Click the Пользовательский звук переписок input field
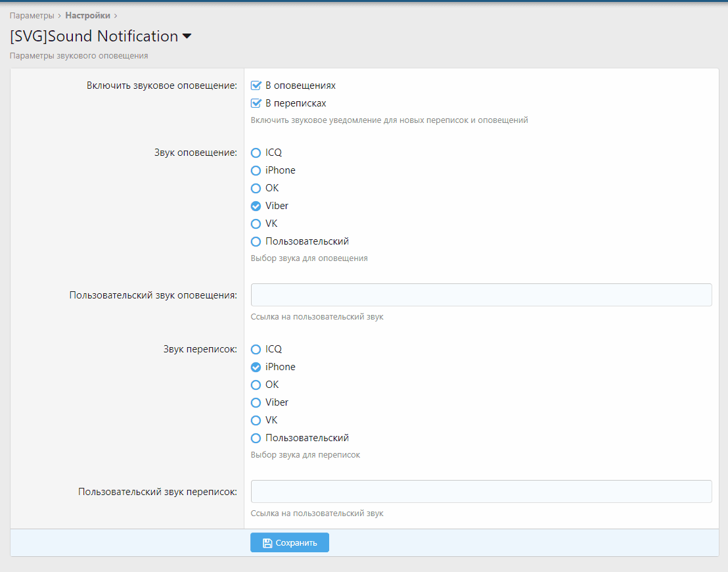 tap(481, 491)
